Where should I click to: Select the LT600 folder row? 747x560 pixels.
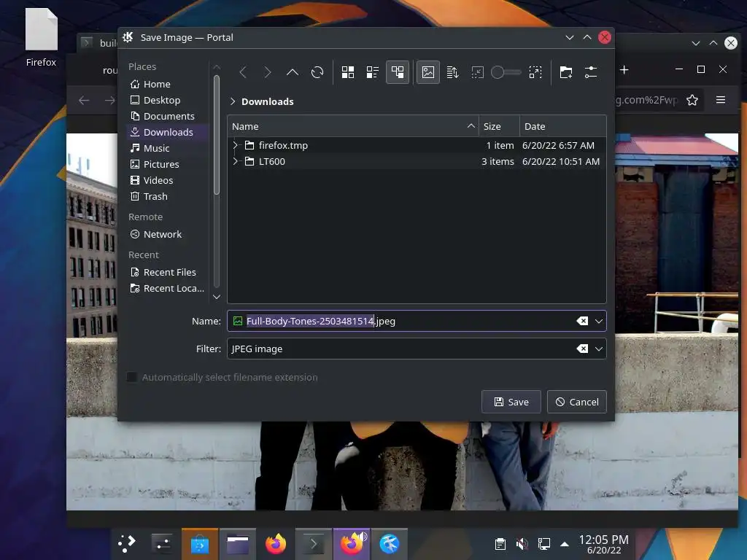tap(417, 161)
